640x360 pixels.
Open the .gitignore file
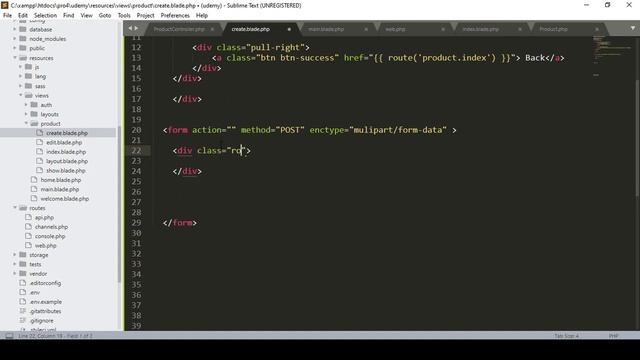coord(41,321)
